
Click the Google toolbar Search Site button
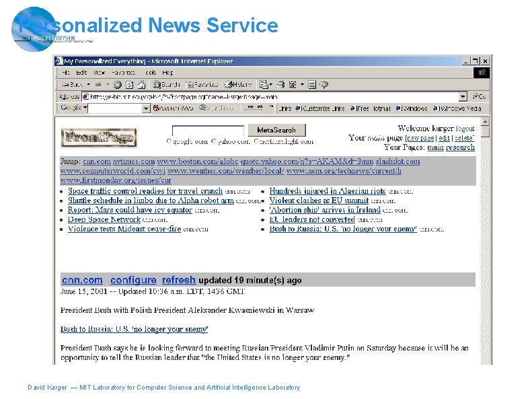click(x=217, y=108)
